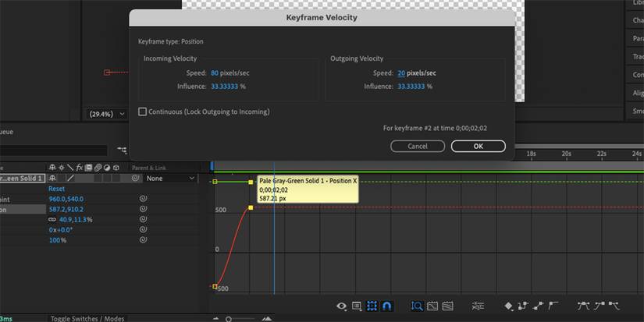Open the 29.4% magnification dropdown
644x322 pixels.
tap(107, 114)
